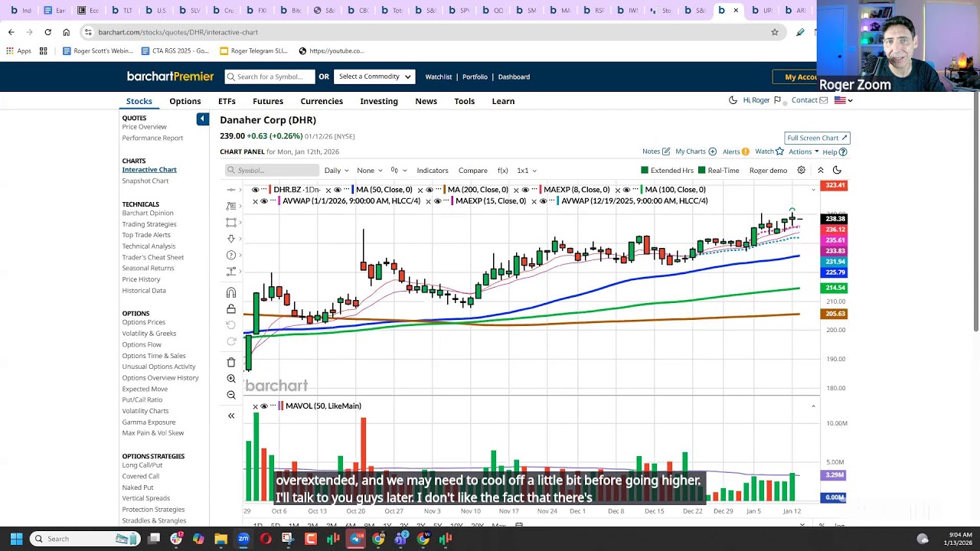980x551 pixels.
Task: Open the Gamma Exposure link
Action: 149,422
